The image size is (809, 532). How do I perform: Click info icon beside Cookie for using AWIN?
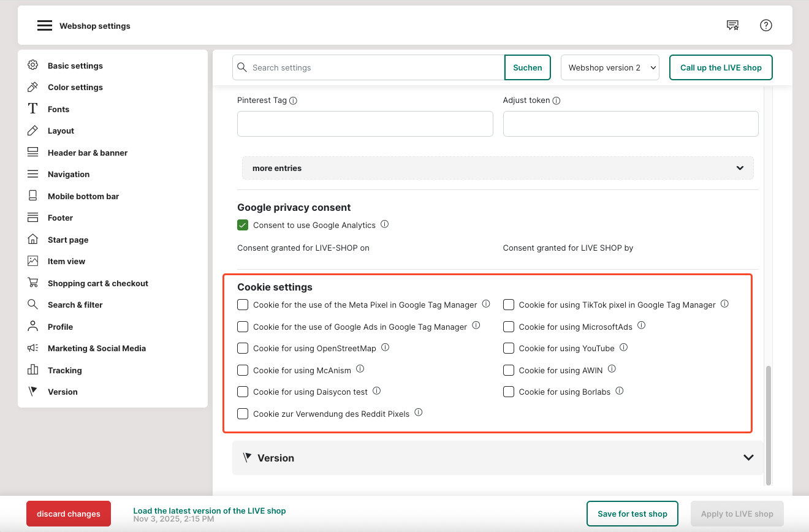tap(612, 369)
